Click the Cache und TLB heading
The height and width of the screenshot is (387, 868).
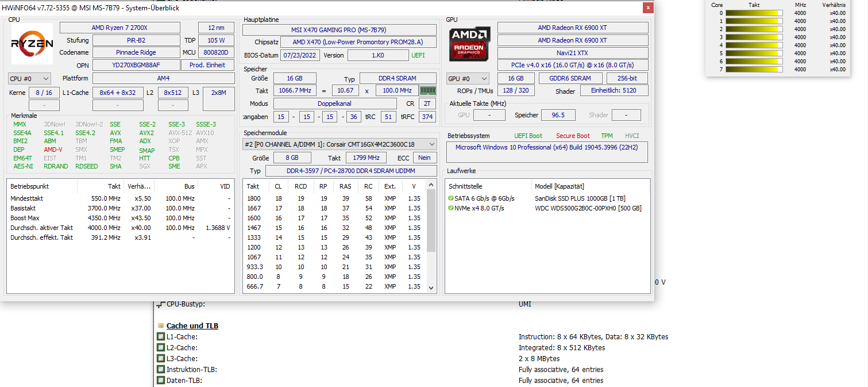[192, 325]
